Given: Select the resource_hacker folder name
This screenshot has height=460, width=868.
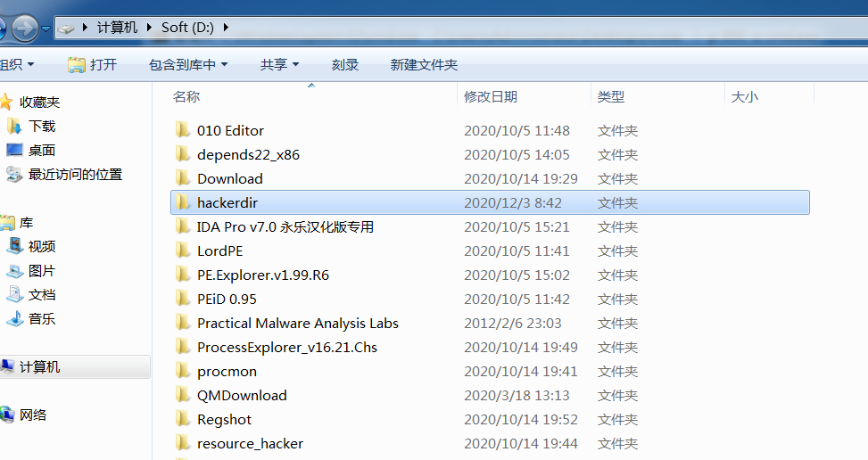Looking at the screenshot, I should (250, 443).
